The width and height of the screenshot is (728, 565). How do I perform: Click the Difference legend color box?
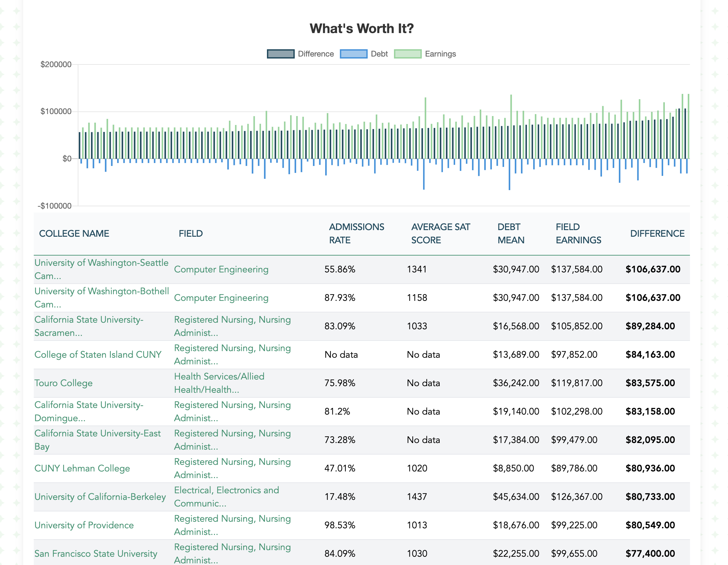281,54
